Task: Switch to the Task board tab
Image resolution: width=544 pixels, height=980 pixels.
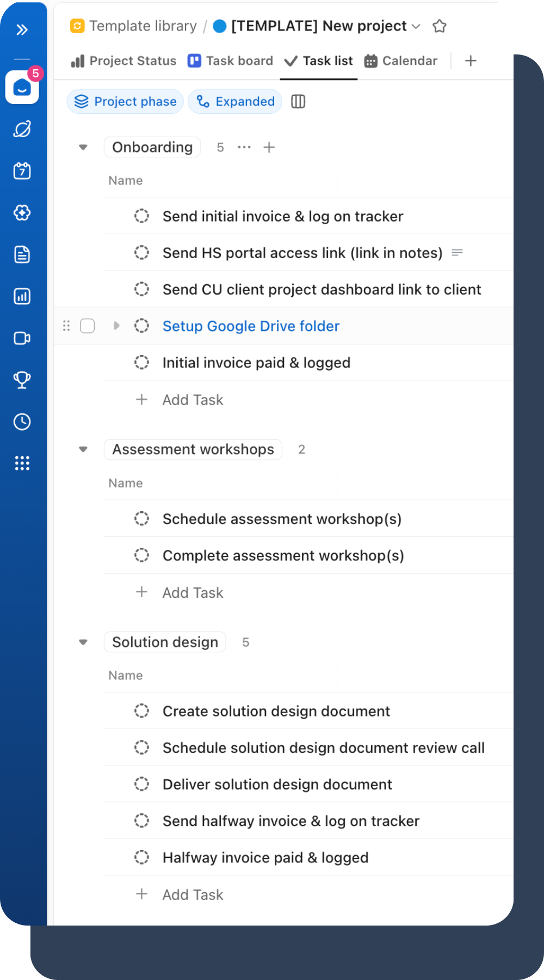Action: [x=231, y=61]
